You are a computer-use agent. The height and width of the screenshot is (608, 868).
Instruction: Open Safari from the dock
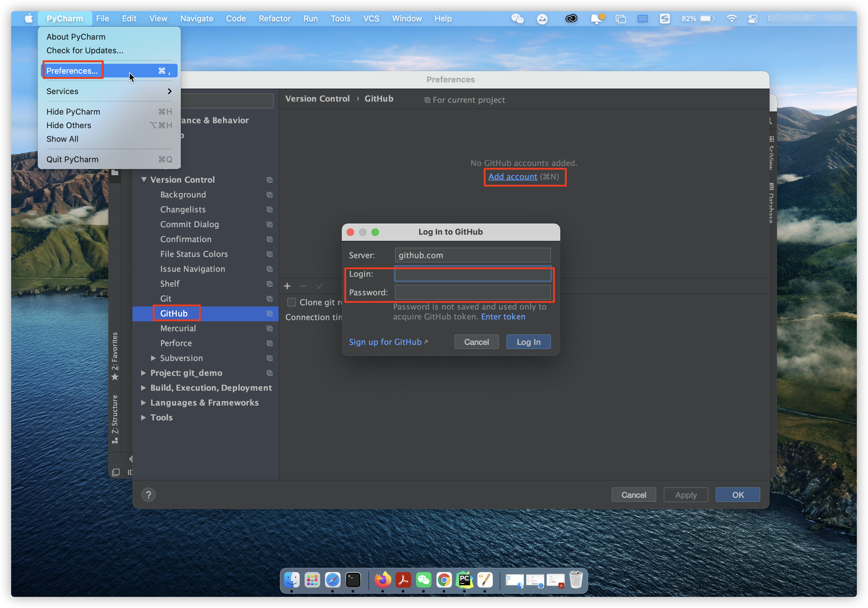point(332,580)
